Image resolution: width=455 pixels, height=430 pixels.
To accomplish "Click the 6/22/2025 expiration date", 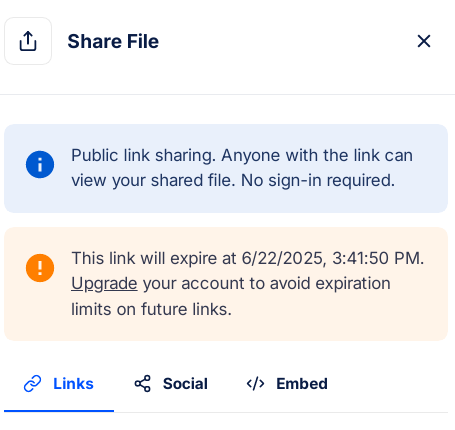I will coord(282,258).
